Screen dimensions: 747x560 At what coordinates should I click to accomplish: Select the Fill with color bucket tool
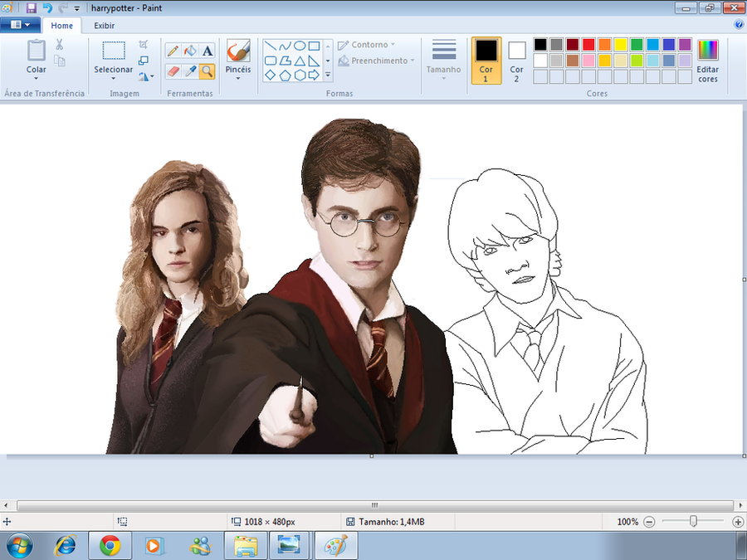(190, 51)
